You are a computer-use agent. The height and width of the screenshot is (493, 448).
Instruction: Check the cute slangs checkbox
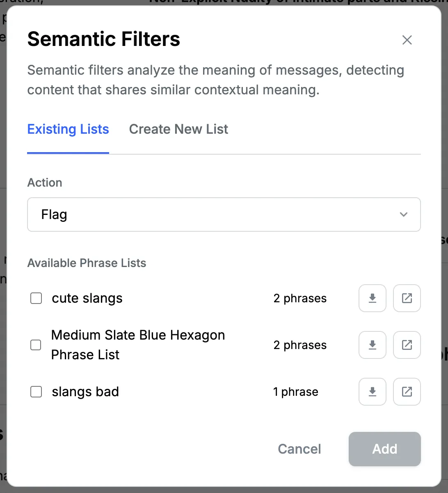point(36,298)
